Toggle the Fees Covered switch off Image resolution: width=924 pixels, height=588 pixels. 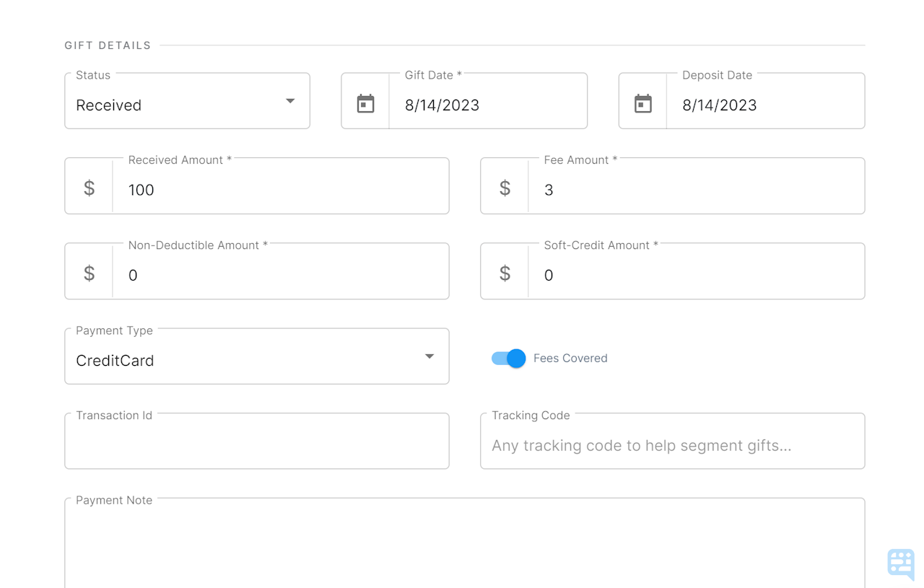(508, 358)
